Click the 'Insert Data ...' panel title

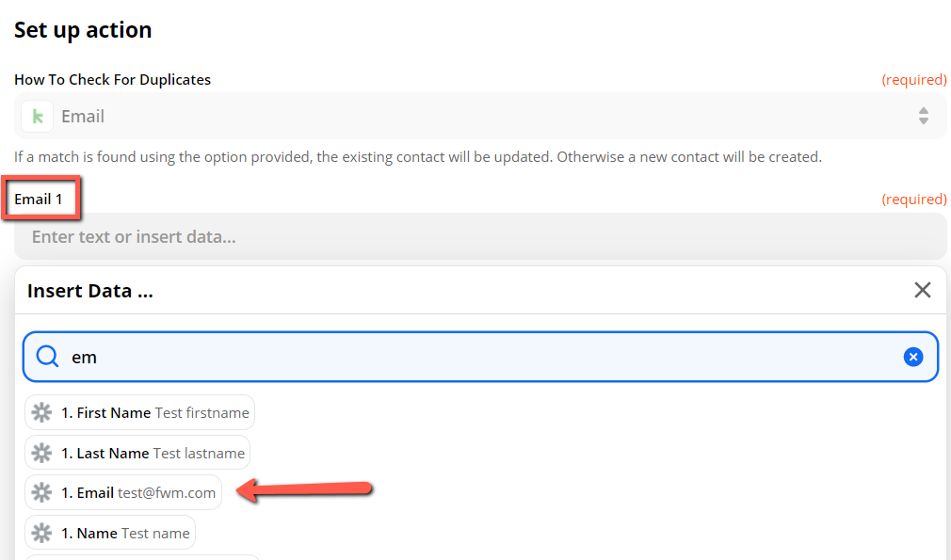[x=89, y=291]
